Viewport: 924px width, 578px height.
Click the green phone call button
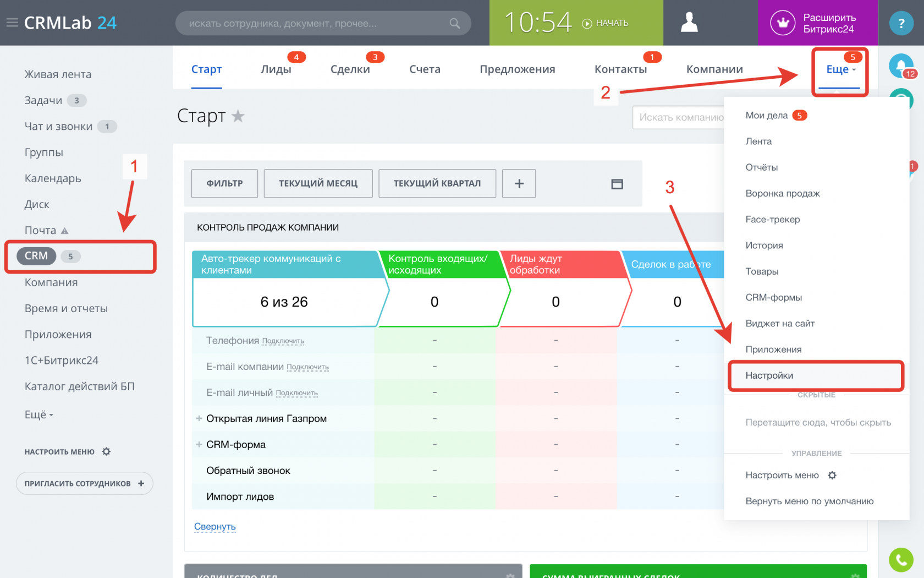pos(901,560)
